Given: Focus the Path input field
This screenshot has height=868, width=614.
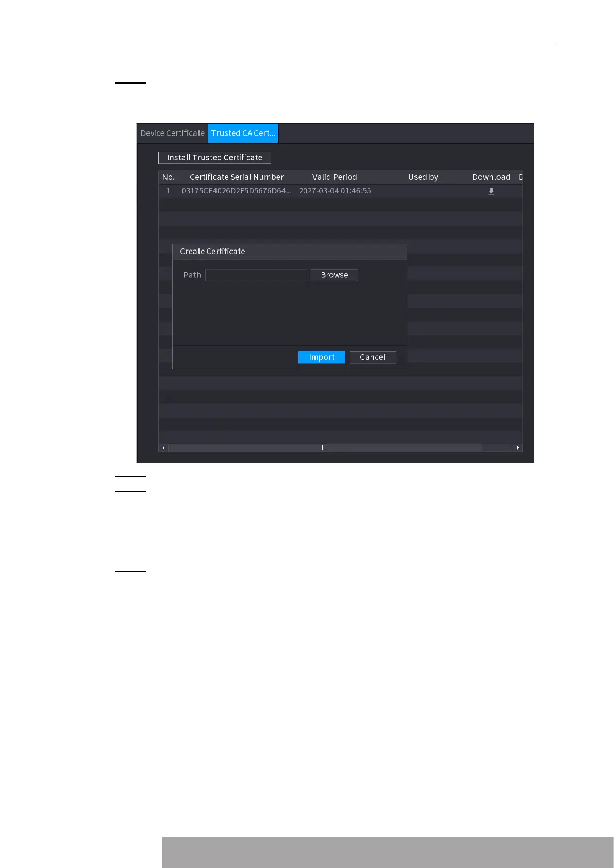Looking at the screenshot, I should 256,275.
